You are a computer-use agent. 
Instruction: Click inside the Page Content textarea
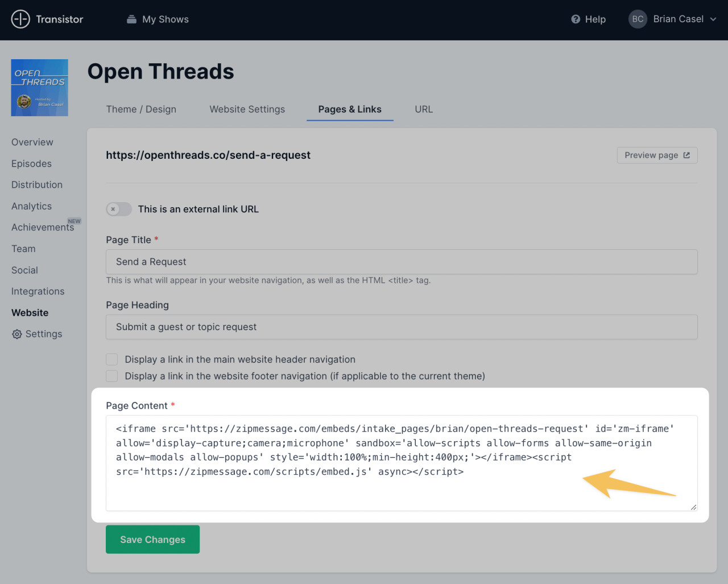[x=402, y=462]
